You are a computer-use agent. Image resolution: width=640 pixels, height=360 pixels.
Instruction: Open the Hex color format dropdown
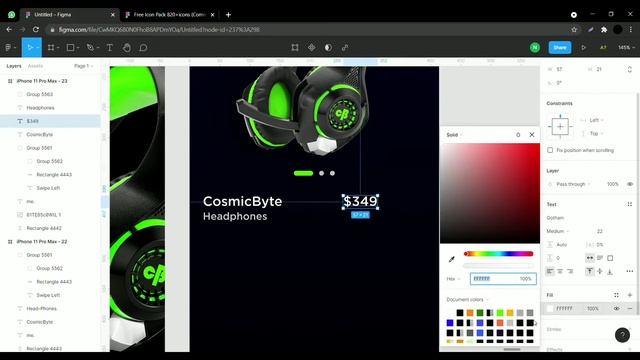453,279
